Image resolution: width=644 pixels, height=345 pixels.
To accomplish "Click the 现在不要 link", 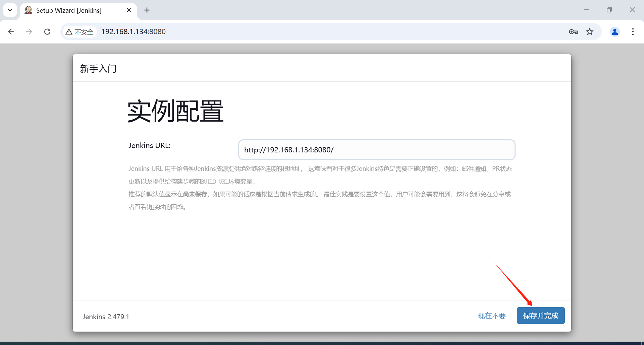I will 492,316.
